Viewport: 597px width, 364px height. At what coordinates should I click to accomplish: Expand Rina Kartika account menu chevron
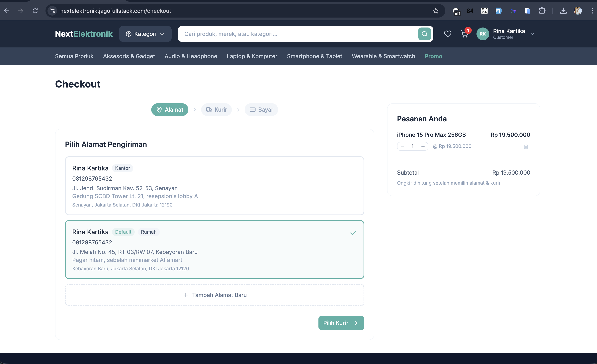point(532,34)
